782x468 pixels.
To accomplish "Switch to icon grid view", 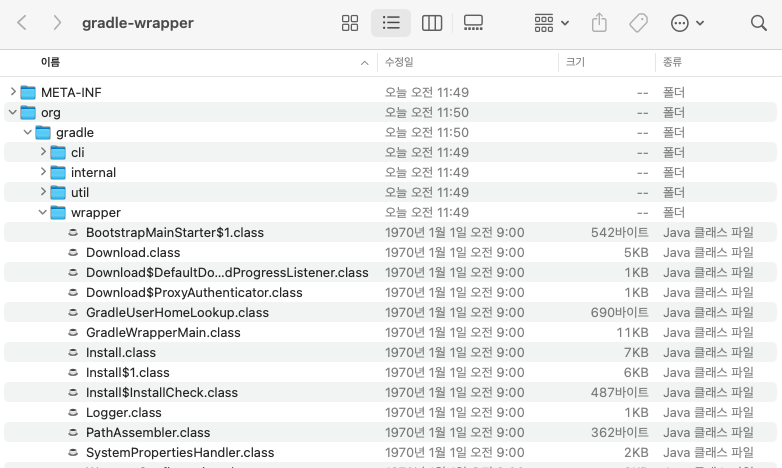I will 350,23.
